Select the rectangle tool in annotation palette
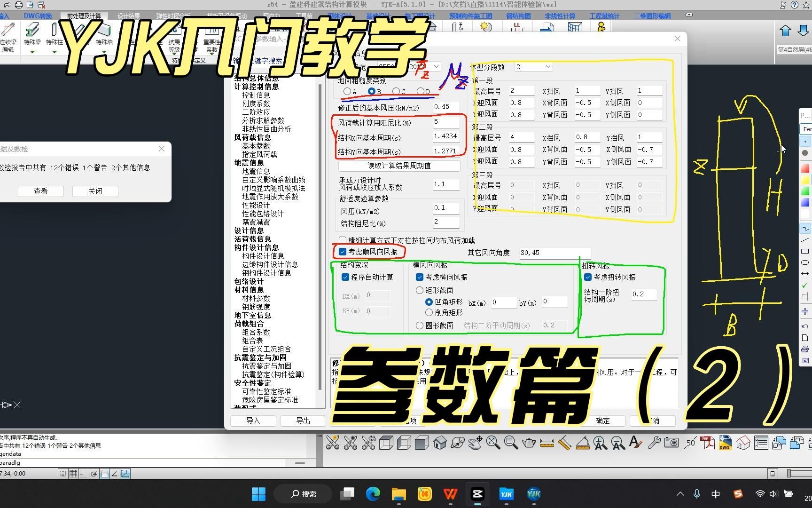Screen dimensions: 812x508 click(805, 251)
